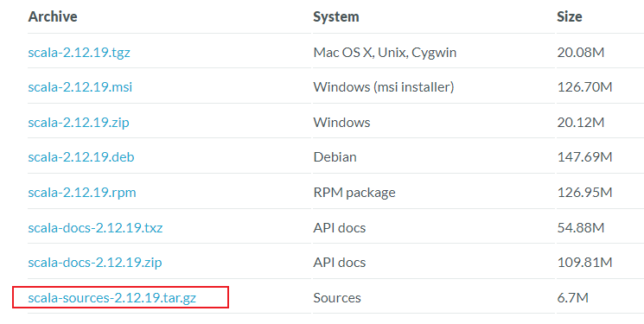The height and width of the screenshot is (324, 644).
Task: Select the Sources system cell
Action: (337, 298)
